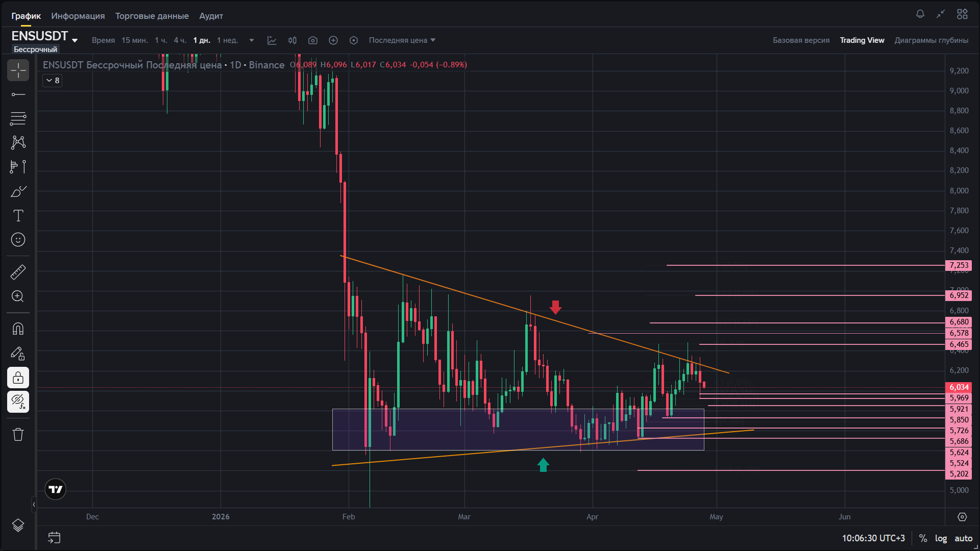Take a chart snapshot with camera icon
980x551 pixels.
click(313, 40)
